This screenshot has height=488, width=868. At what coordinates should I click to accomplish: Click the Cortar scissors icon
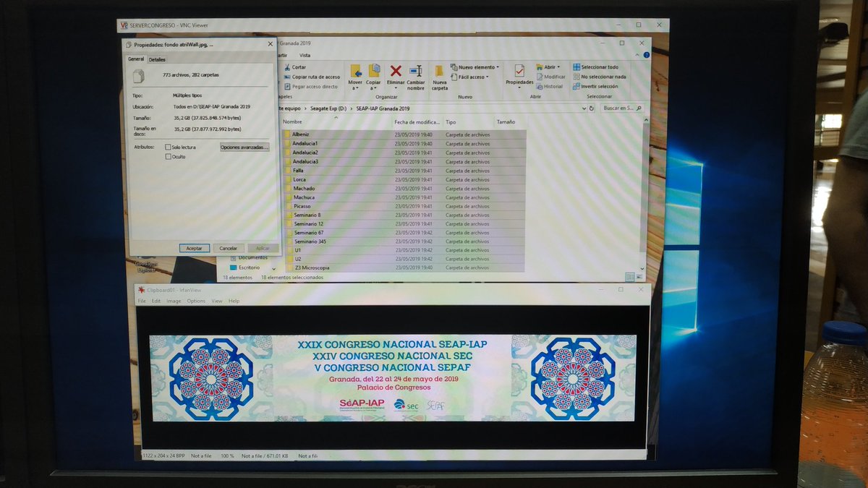(286, 67)
